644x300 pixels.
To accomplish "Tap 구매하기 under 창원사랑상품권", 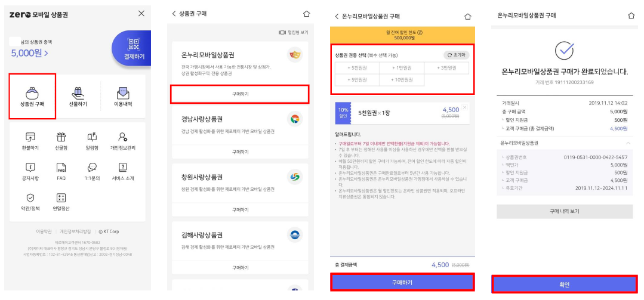I will [x=240, y=210].
